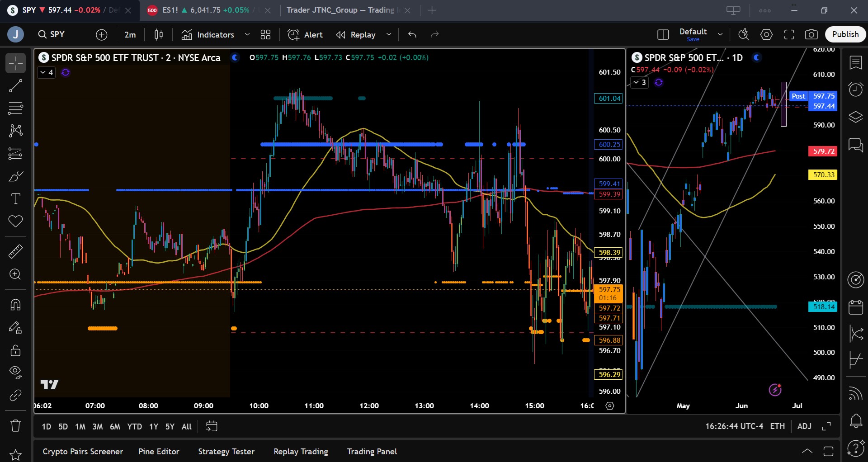Select the ruler measure tool
The height and width of the screenshot is (462, 868).
pyautogui.click(x=15, y=251)
